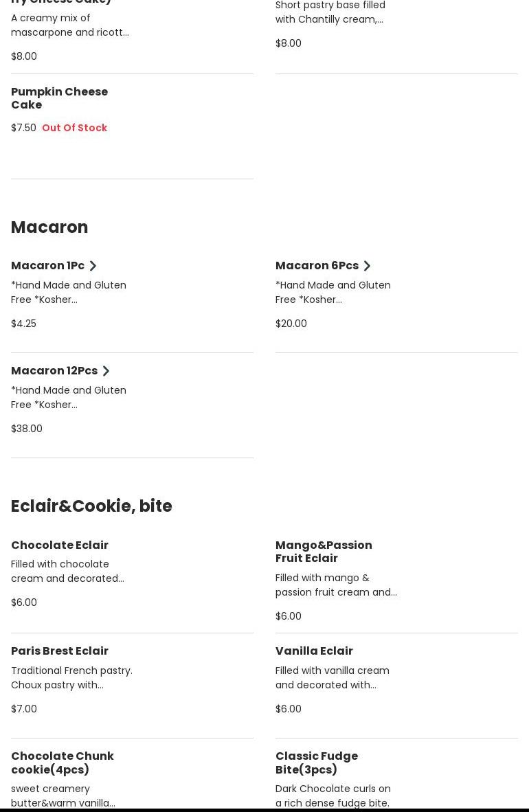Click the Paris Brest Eclair description text
Viewport: 529px width, 812px height.
pos(71,678)
